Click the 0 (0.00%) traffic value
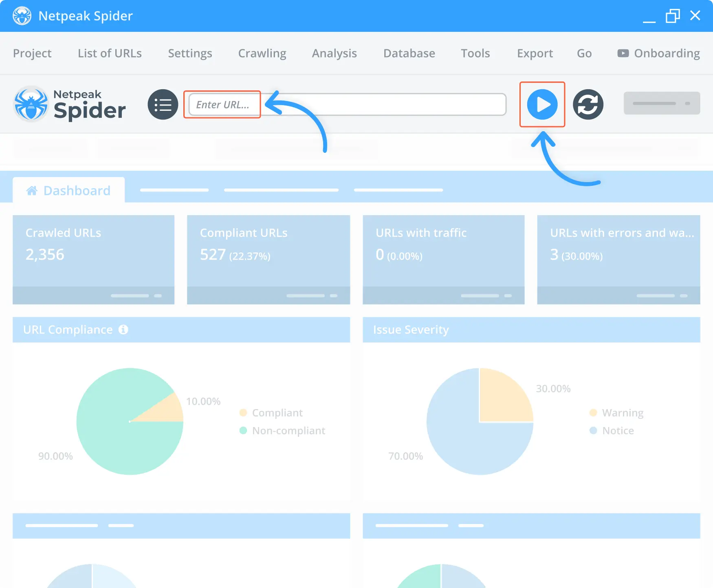The width and height of the screenshot is (713, 588). point(399,255)
